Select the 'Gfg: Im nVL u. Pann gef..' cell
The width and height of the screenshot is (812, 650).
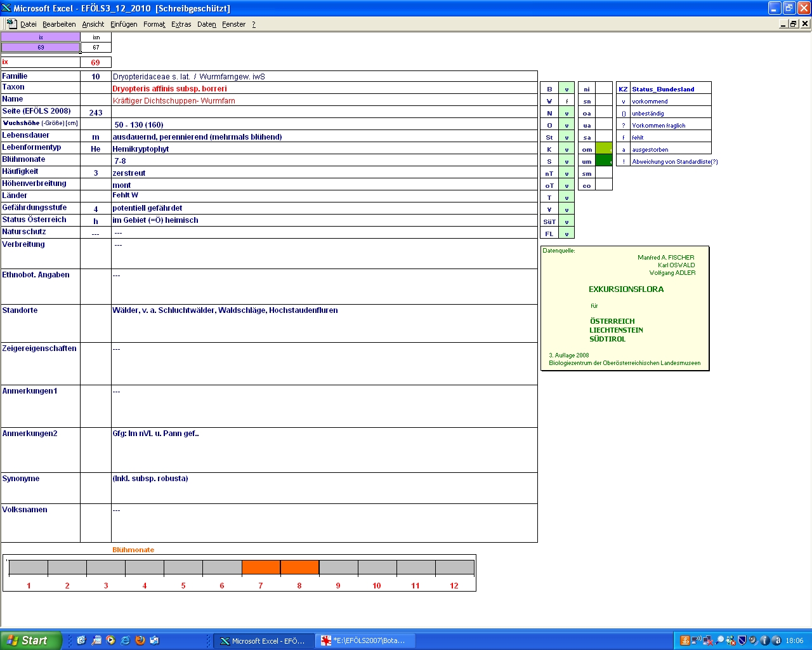point(324,450)
